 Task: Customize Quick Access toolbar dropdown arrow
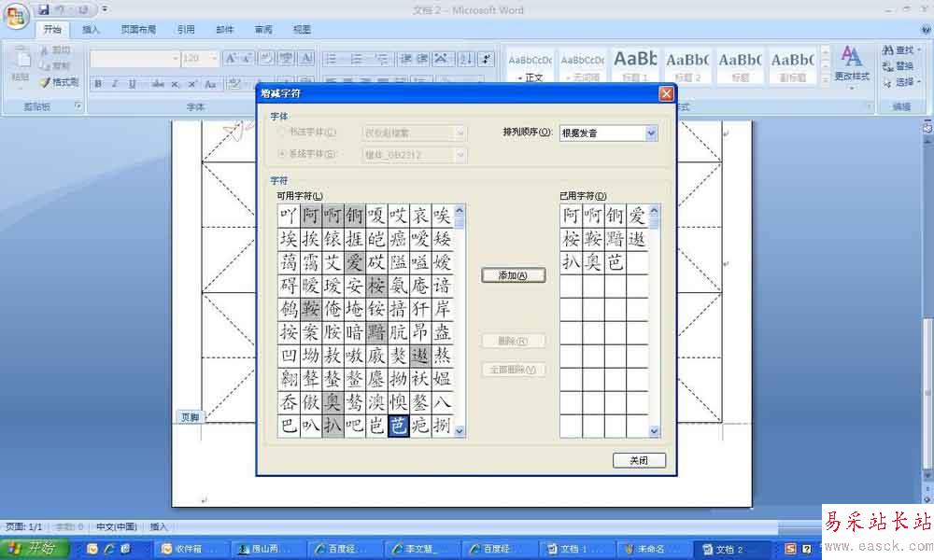coord(105,9)
